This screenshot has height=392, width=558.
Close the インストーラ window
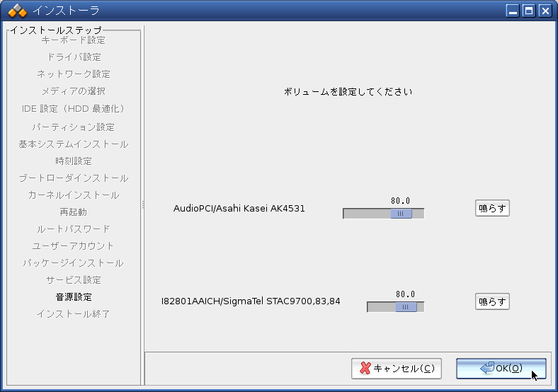coord(545,11)
